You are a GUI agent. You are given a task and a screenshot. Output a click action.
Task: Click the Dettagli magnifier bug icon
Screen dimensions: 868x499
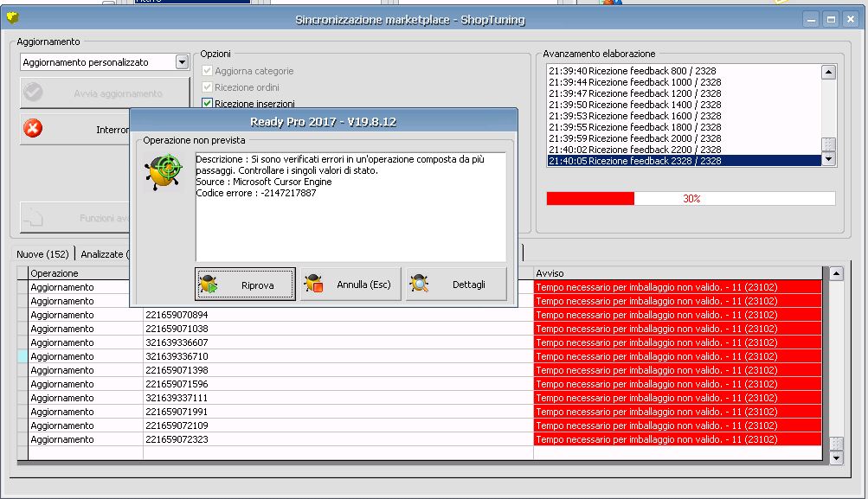[419, 284]
